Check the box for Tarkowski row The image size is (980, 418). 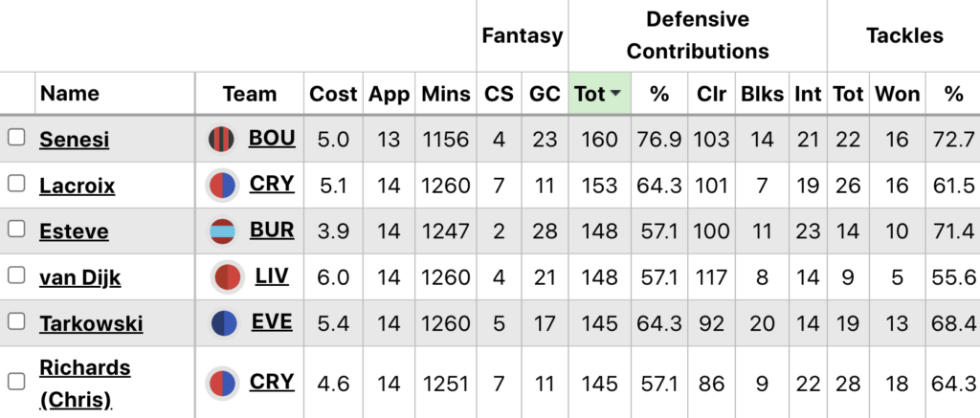click(16, 322)
